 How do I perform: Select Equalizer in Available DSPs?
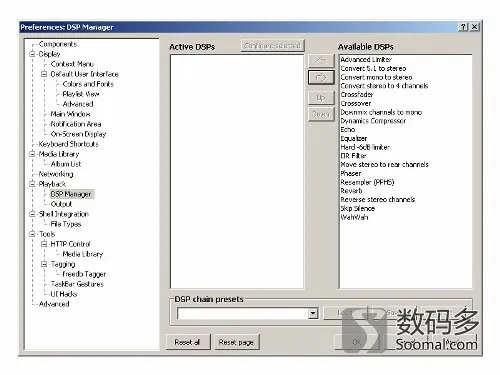(354, 138)
